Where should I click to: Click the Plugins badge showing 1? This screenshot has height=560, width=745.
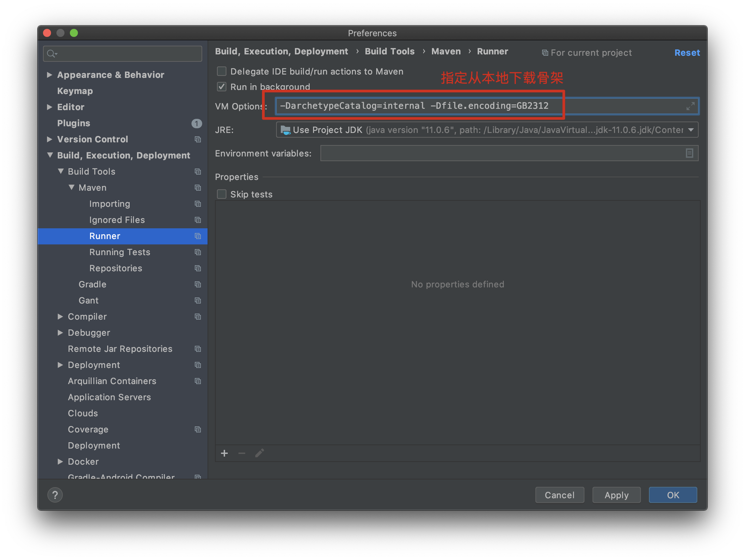197,123
